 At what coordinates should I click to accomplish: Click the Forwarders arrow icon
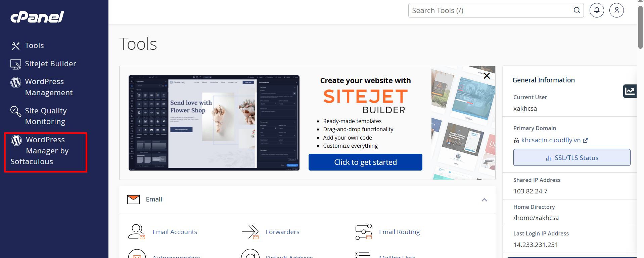coord(250,232)
